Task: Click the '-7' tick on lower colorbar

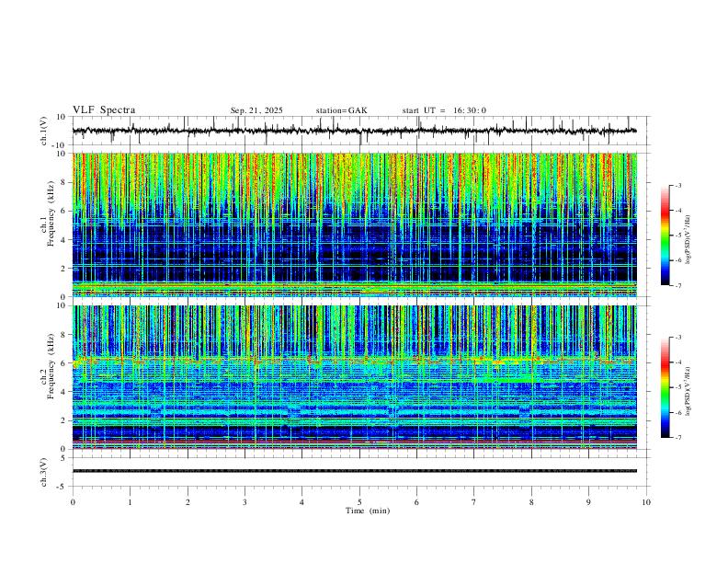Action: point(677,437)
